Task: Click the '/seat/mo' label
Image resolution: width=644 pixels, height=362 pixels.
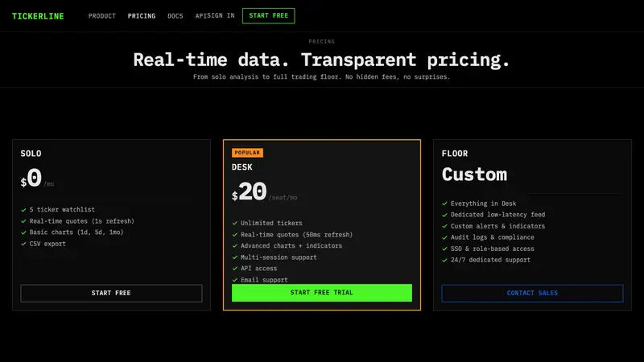Action: pos(283,197)
